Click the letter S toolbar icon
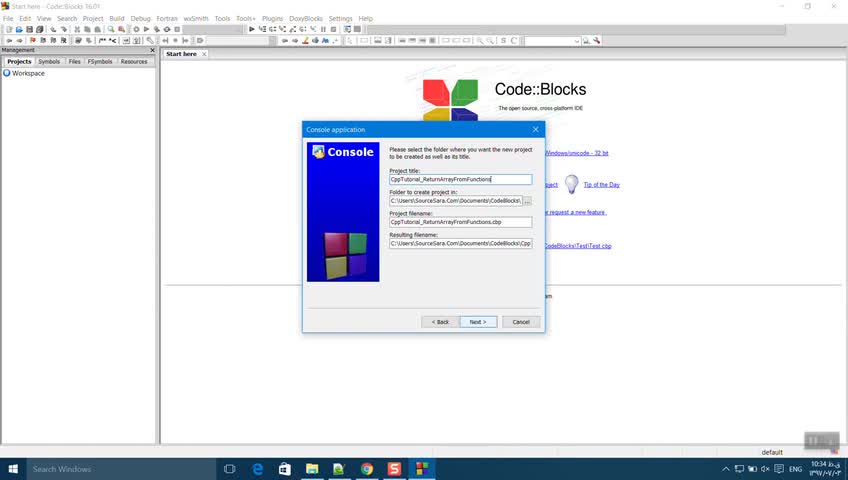 click(504, 41)
